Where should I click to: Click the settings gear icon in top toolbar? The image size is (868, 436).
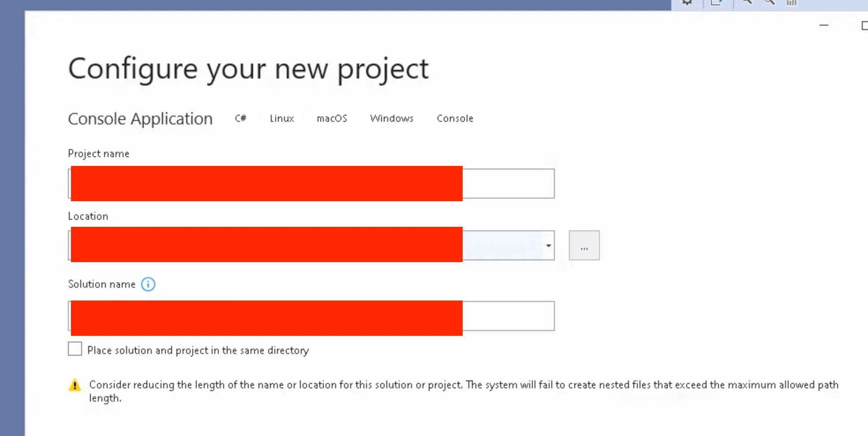687,3
